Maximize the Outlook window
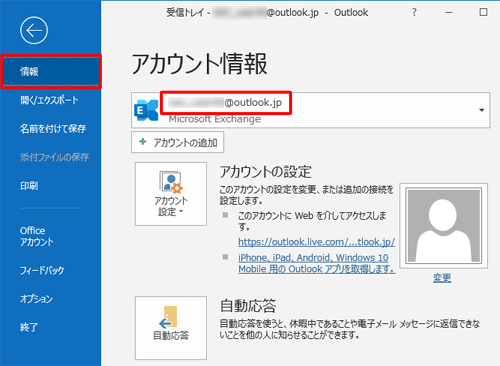This screenshot has width=500, height=366. pos(483,12)
